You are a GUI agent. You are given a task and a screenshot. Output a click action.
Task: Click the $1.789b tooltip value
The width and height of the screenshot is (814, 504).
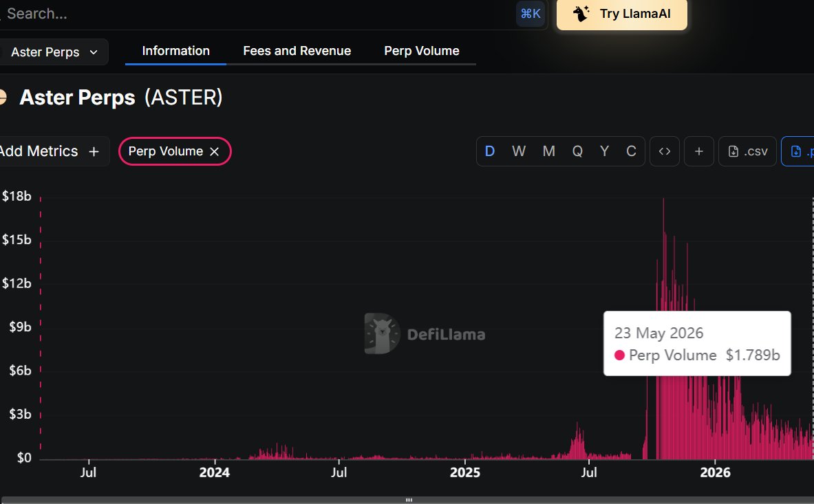pos(753,355)
